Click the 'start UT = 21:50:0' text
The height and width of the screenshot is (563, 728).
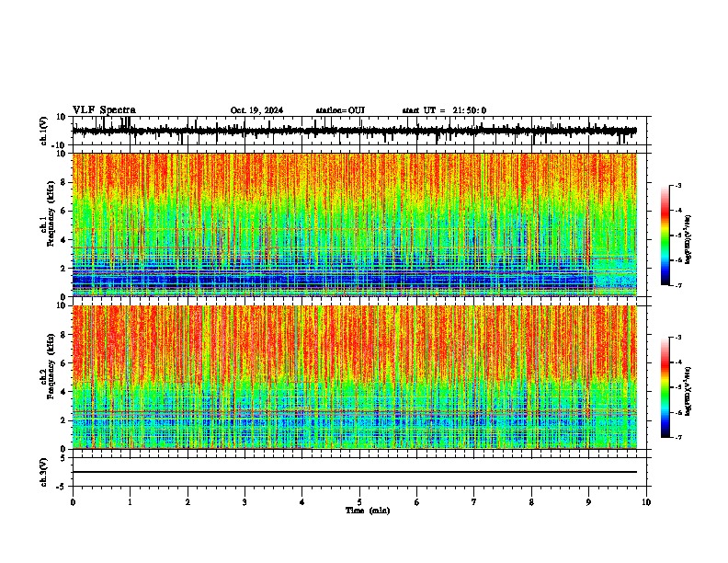point(444,110)
